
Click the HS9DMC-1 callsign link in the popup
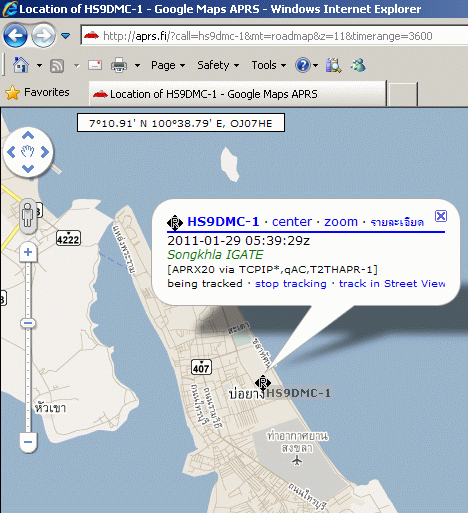point(223,221)
